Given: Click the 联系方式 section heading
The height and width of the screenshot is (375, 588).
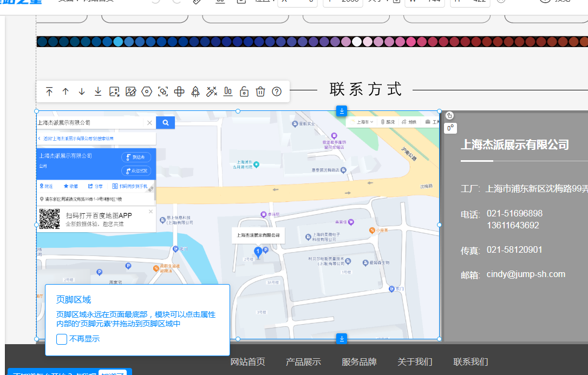Looking at the screenshot, I should pos(365,90).
